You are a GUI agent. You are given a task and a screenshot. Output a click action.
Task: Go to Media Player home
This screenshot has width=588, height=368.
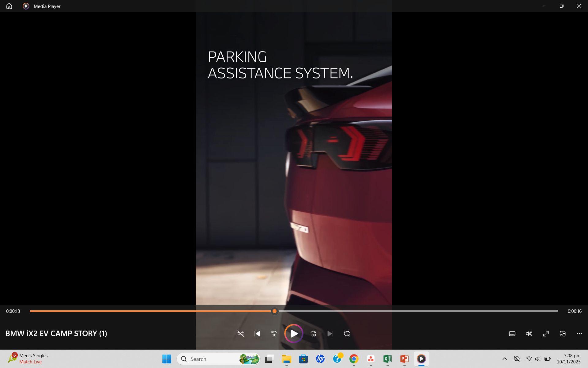[x=9, y=6]
